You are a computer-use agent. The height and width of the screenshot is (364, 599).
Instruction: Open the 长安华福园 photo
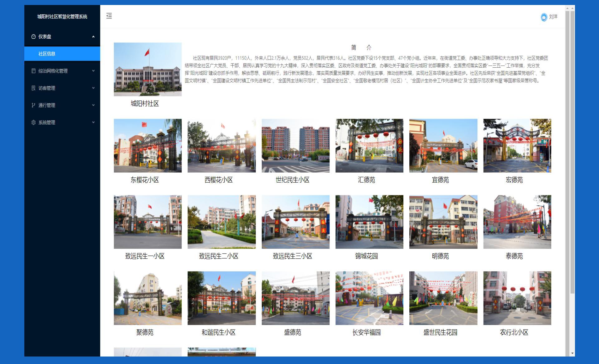tap(369, 298)
